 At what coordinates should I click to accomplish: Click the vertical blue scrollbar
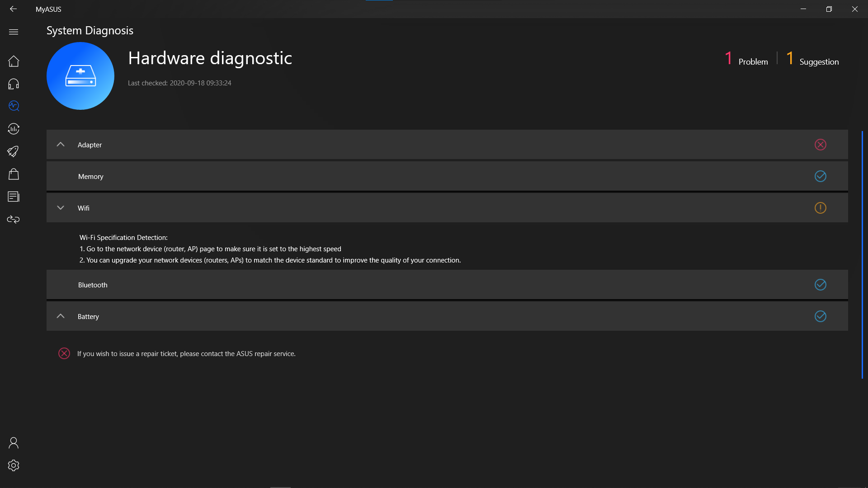pyautogui.click(x=862, y=254)
